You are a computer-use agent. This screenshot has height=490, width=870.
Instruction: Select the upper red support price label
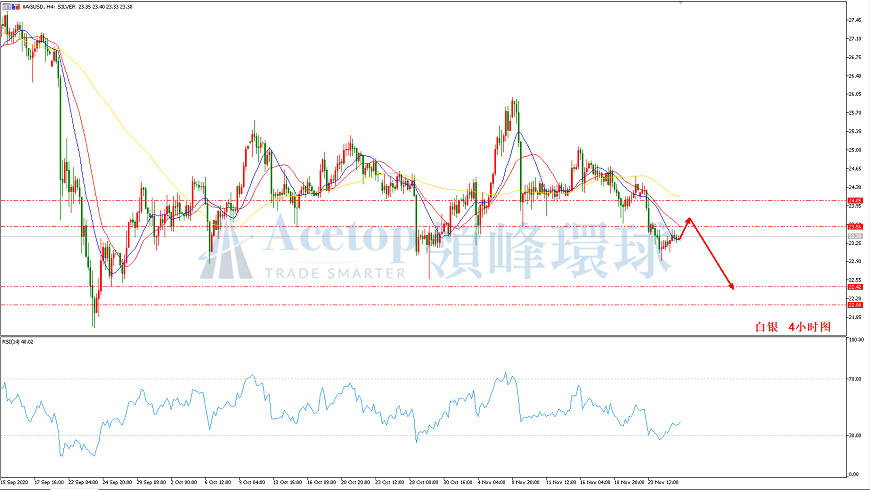[x=855, y=287]
